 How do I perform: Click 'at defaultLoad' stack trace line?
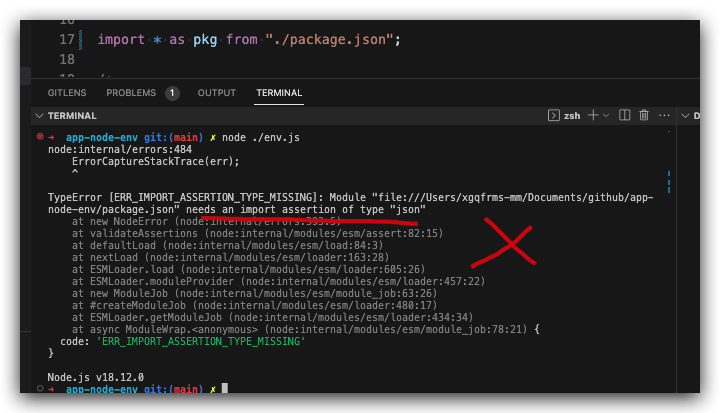(227, 245)
